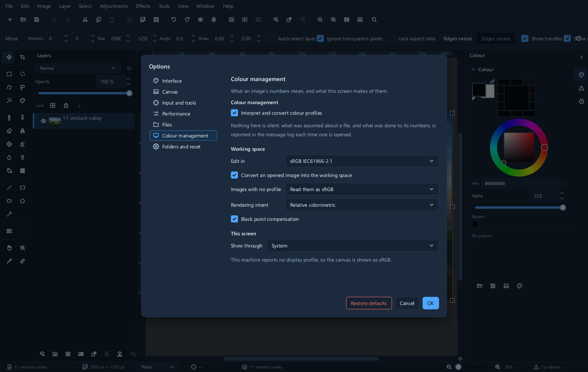Hide the 11-verdant-valley layer with eye icon
Image resolution: width=588 pixels, height=372 pixels.
[44, 121]
